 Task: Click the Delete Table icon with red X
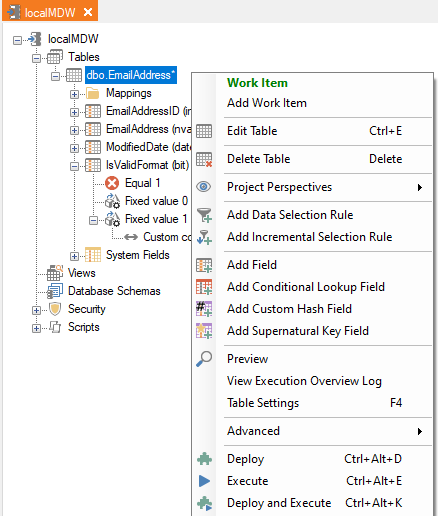click(x=204, y=159)
